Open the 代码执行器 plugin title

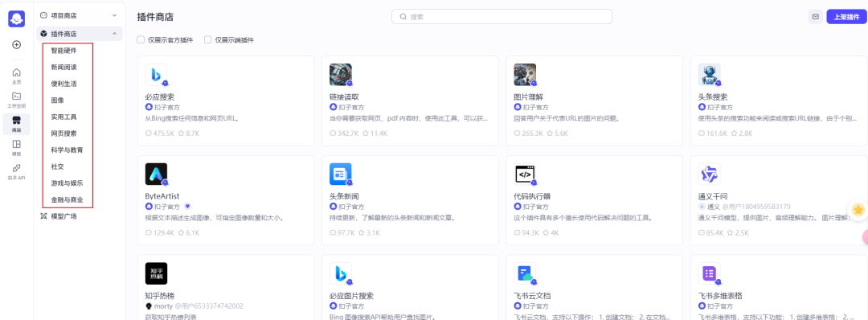pos(531,196)
